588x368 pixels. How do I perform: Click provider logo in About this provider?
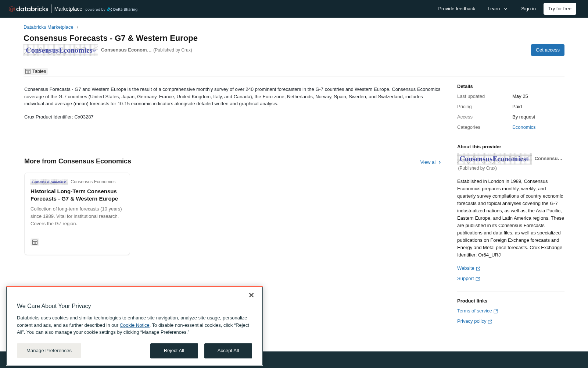(x=494, y=159)
